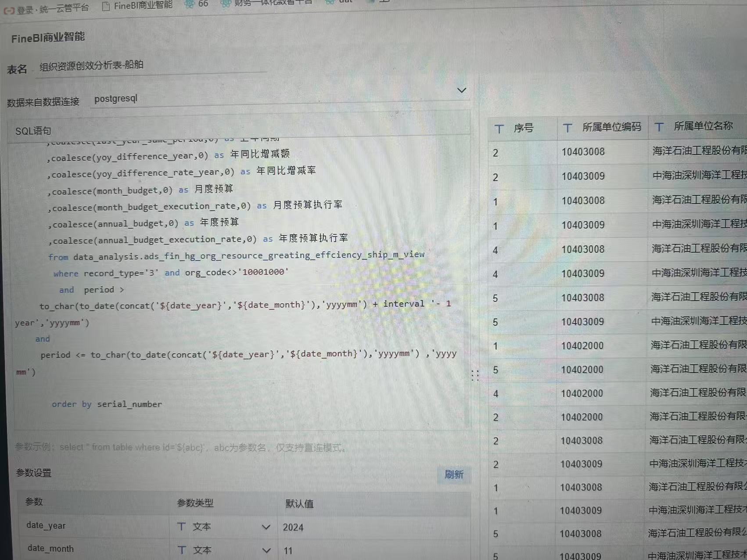Viewport: 747px width, 560px height.
Task: Click the SQL line aliased 月度预算
Action: coord(140,190)
